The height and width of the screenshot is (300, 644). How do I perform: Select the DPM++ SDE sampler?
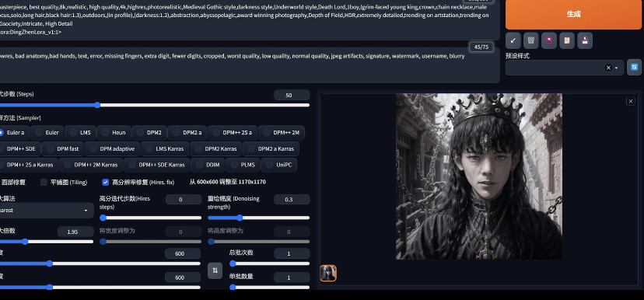pyautogui.click(x=20, y=148)
